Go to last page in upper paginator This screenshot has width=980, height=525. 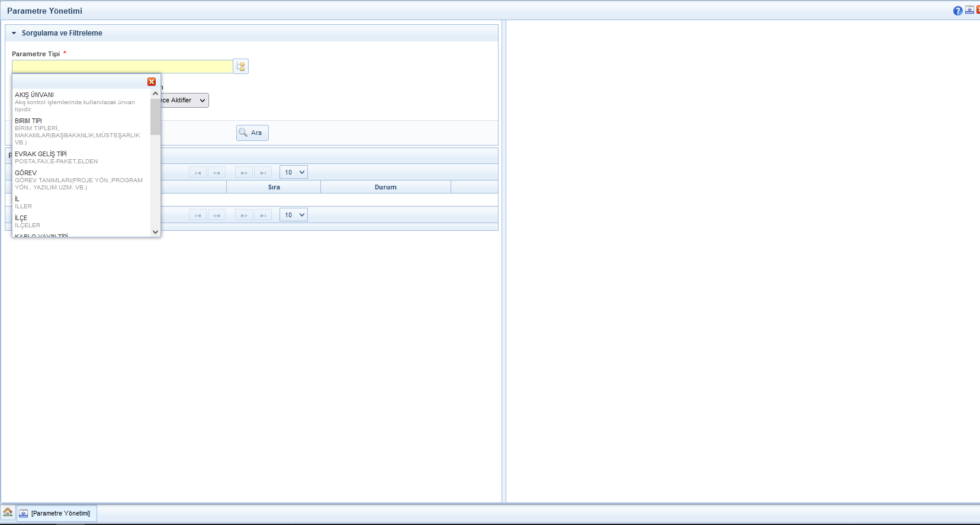point(263,173)
